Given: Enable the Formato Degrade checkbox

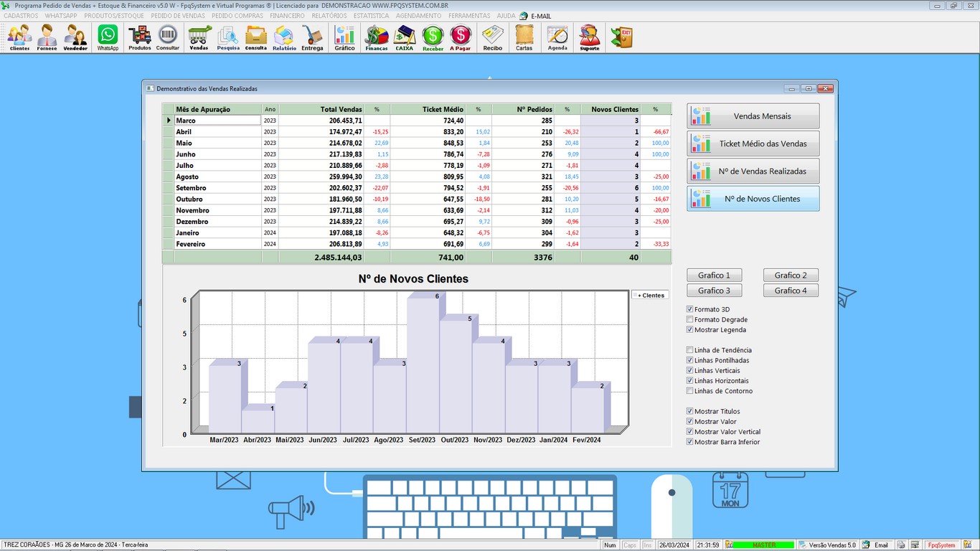Looking at the screenshot, I should [690, 319].
